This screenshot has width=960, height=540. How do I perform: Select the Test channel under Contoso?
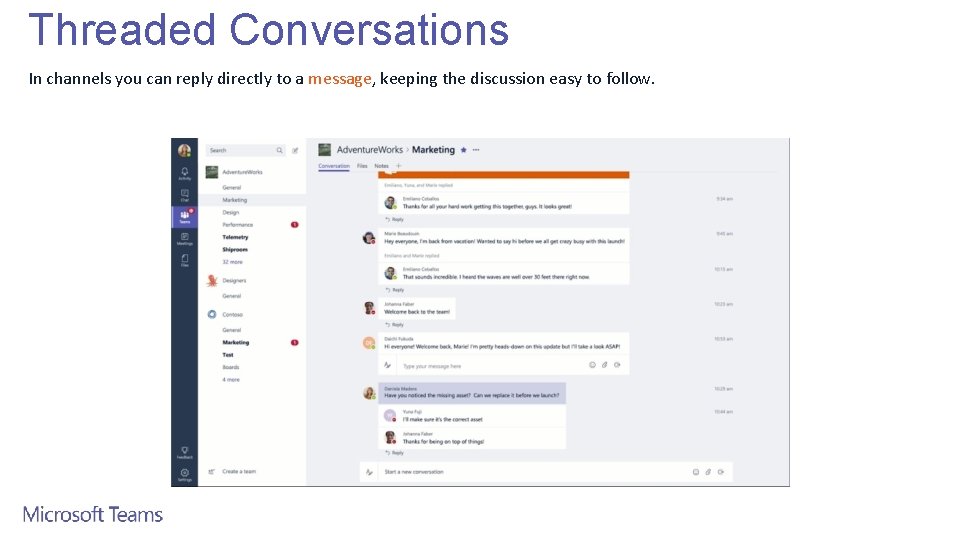228,355
